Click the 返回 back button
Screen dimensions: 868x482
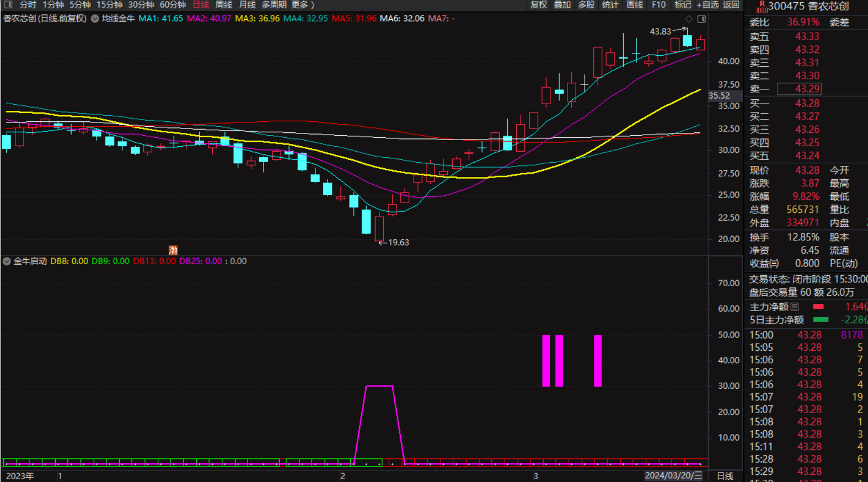click(x=731, y=5)
